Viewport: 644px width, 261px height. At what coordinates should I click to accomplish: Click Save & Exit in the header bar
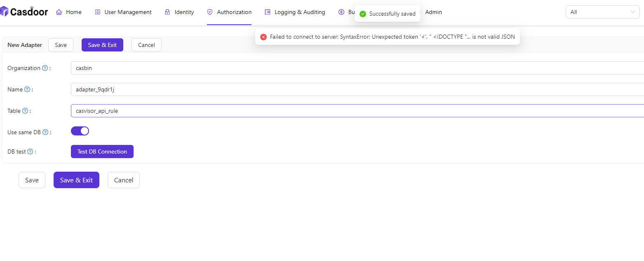(102, 45)
